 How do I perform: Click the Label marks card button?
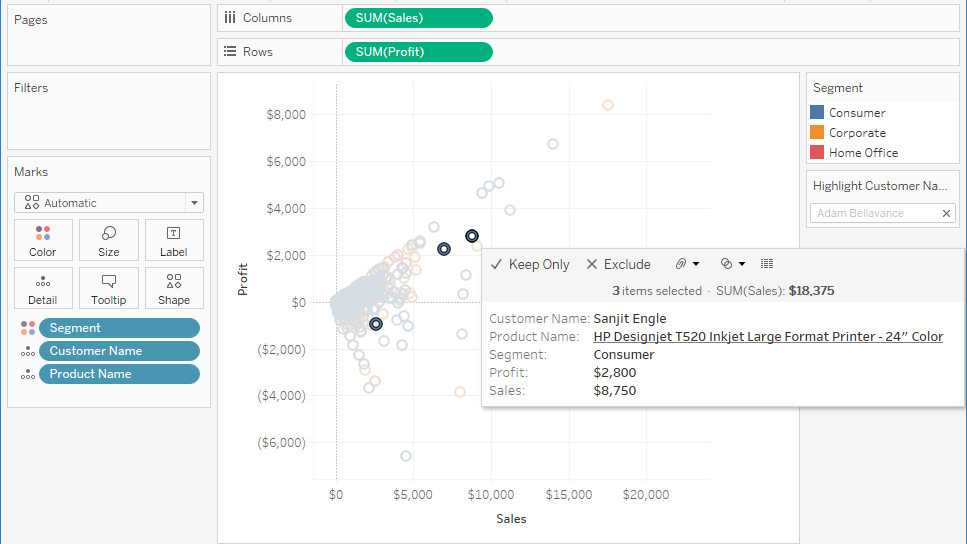(173, 240)
